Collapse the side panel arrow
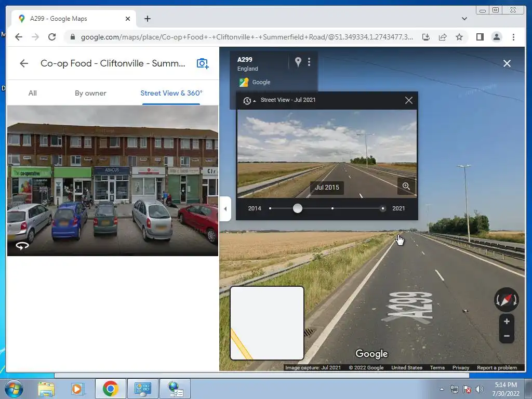 coord(225,209)
